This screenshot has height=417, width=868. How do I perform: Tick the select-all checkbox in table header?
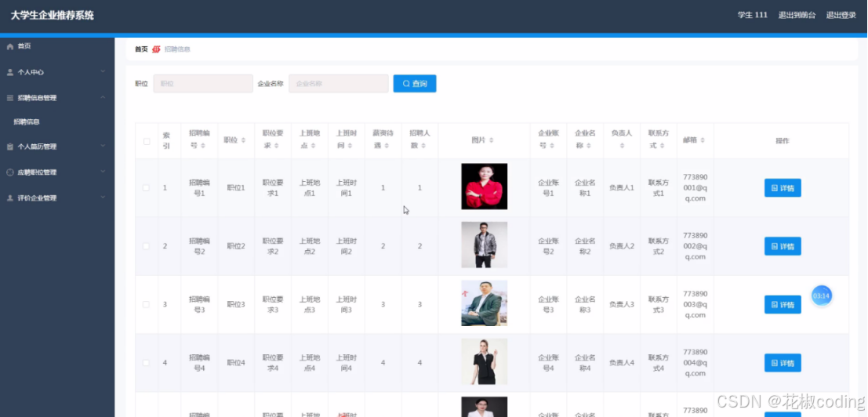[147, 141]
